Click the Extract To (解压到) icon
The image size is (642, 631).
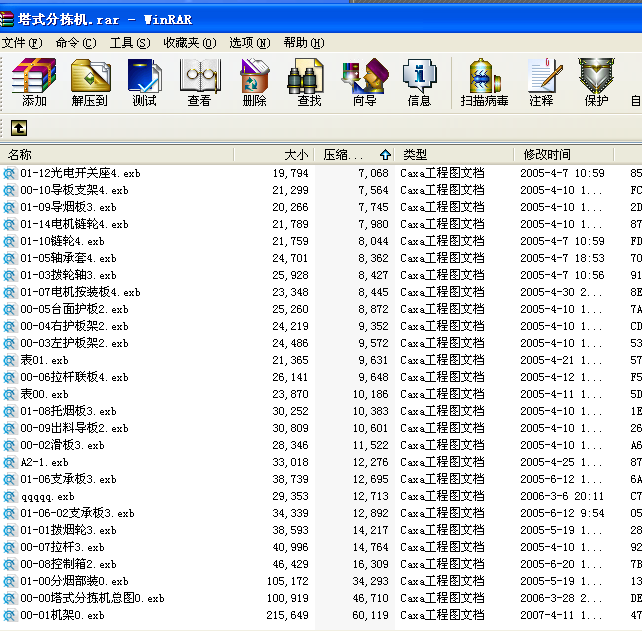pyautogui.click(x=90, y=76)
